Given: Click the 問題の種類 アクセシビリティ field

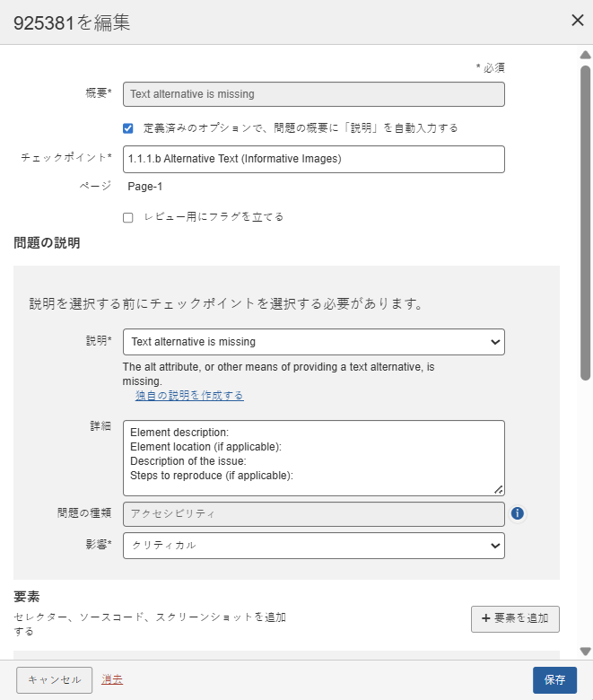Looking at the screenshot, I should (313, 513).
